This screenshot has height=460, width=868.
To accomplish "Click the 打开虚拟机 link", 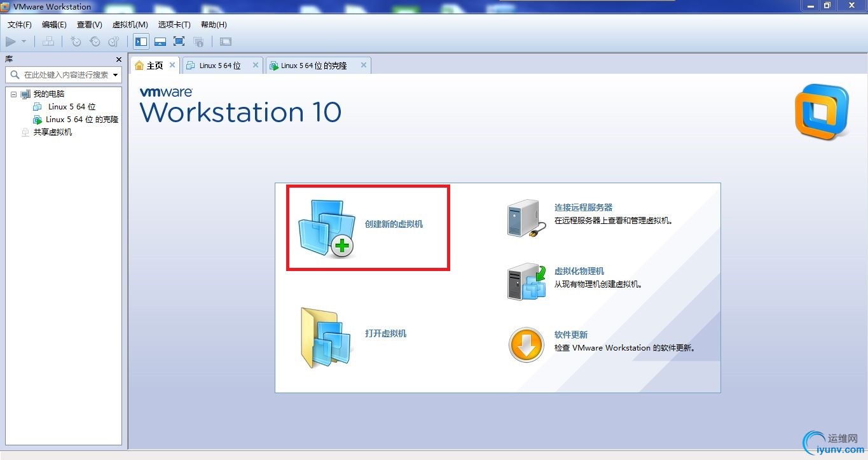I will tap(385, 333).
